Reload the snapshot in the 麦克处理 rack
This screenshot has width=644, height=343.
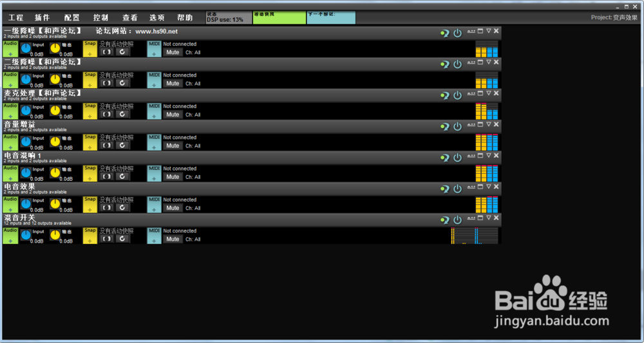pos(122,115)
